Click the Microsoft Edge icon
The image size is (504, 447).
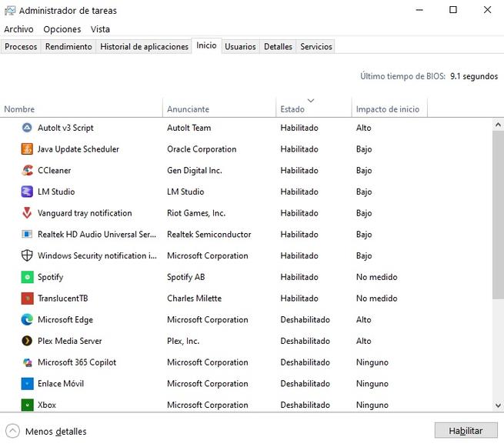pyautogui.click(x=27, y=320)
